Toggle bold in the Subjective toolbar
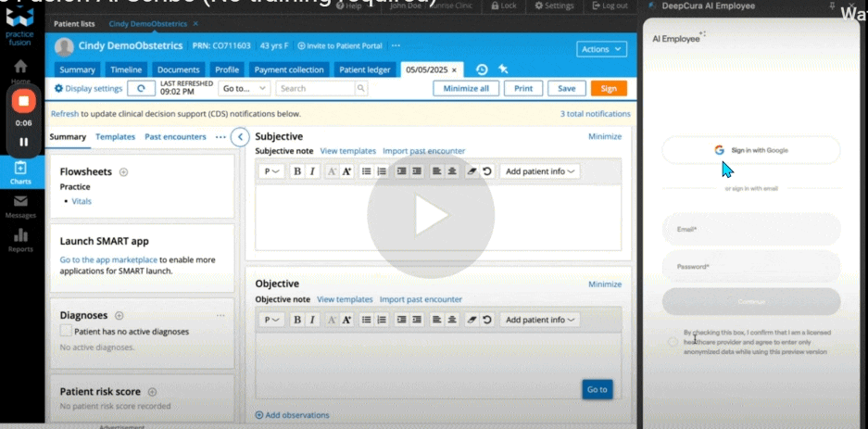The width and height of the screenshot is (868, 429). click(x=297, y=171)
